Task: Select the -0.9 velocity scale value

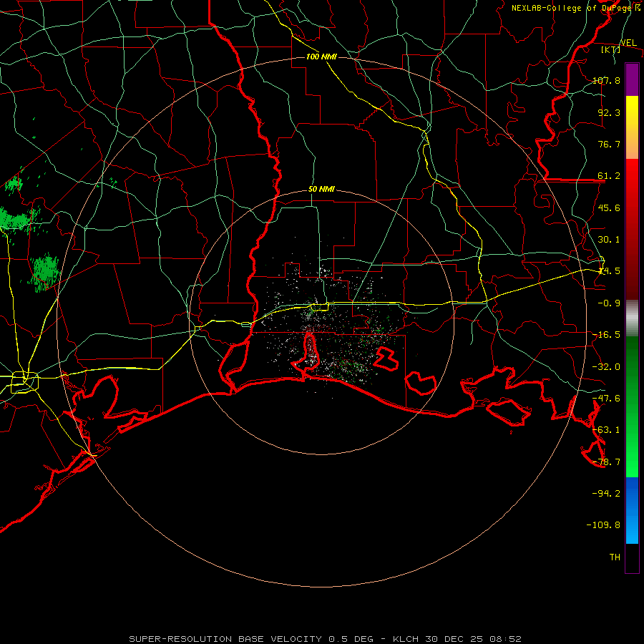Action: click(609, 303)
